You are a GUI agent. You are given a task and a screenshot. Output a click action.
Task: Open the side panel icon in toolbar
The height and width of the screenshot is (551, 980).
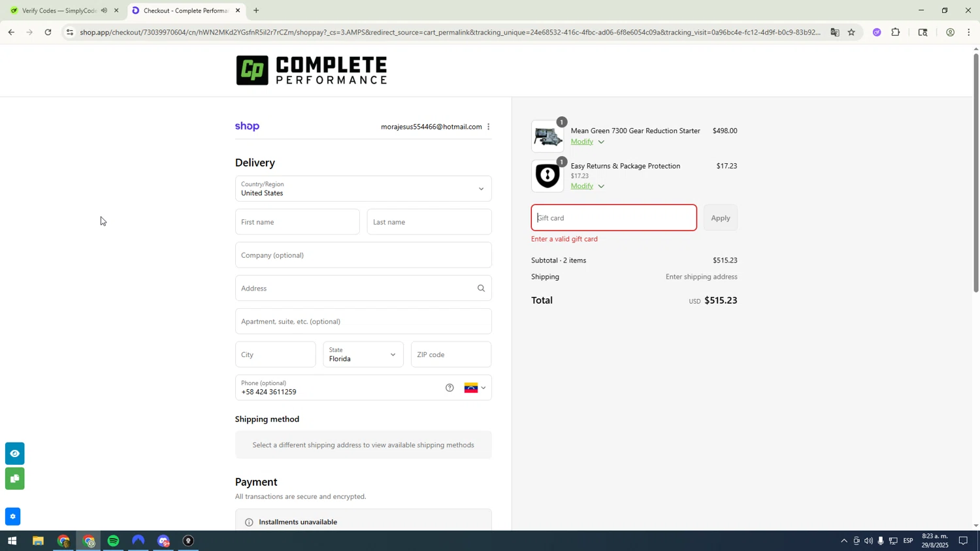click(923, 32)
